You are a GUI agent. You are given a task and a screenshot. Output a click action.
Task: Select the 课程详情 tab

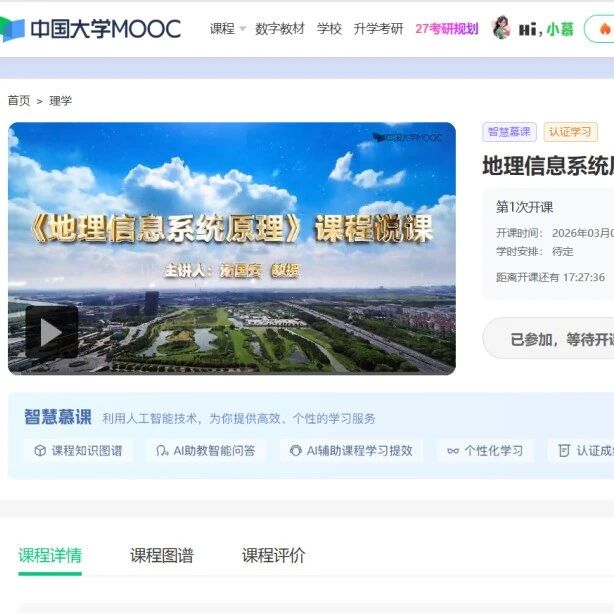[x=50, y=555]
